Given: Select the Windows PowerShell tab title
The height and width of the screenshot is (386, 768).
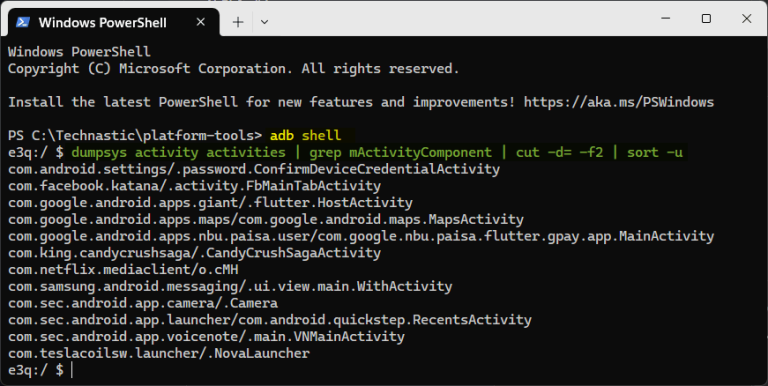Looking at the screenshot, I should pyautogui.click(x=102, y=23).
